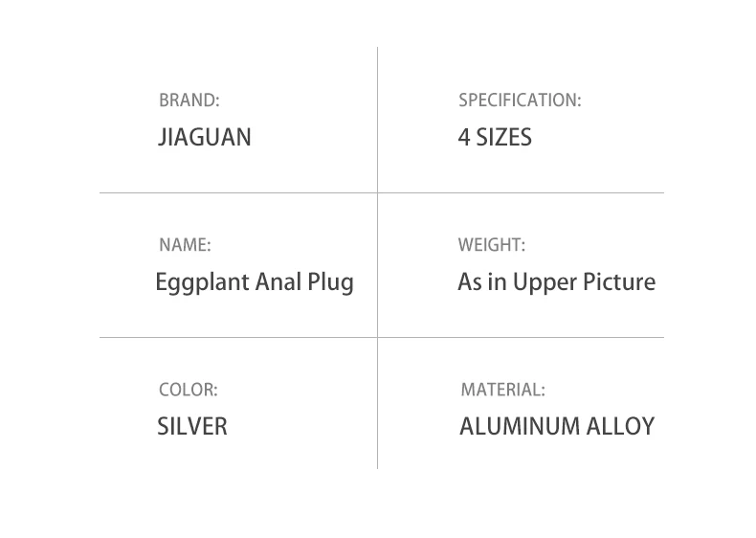Click the word Eggplant in the product name
This screenshot has width=756, height=538.
pos(202,283)
